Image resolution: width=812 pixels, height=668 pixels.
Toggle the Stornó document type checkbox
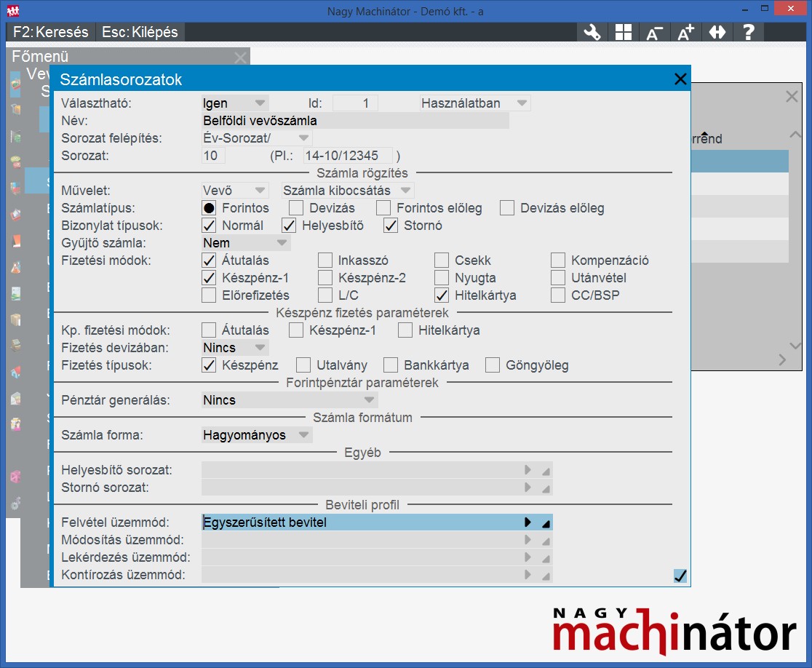point(391,226)
